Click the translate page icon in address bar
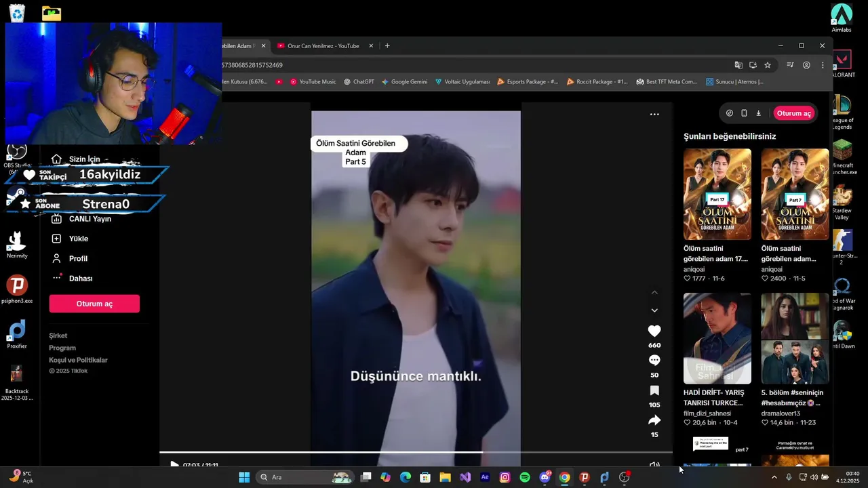 [x=738, y=65]
